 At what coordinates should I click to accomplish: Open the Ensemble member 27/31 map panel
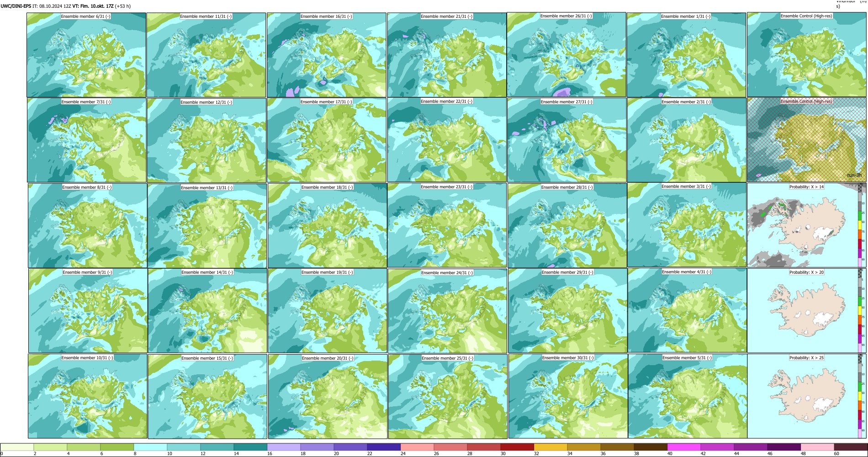point(566,140)
